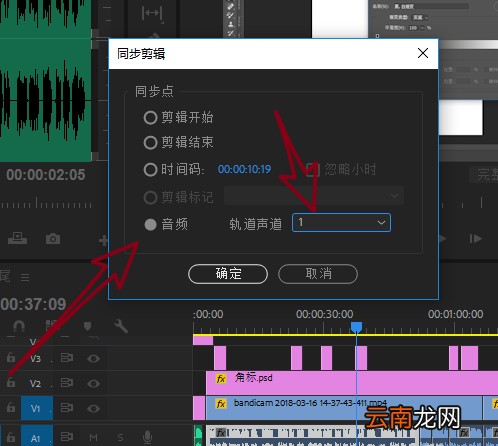
Task: Select the 音频 radio button
Action: pyautogui.click(x=150, y=224)
